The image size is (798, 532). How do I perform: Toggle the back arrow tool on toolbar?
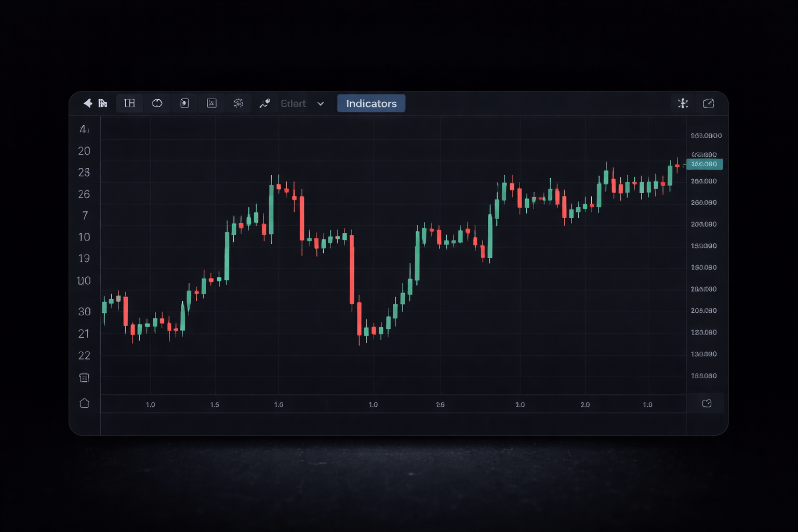[88, 103]
